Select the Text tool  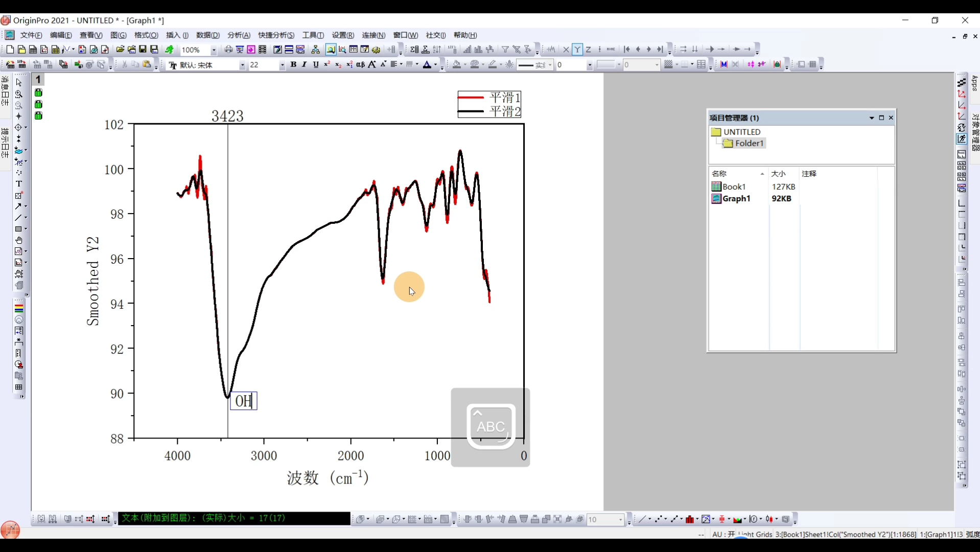19,184
